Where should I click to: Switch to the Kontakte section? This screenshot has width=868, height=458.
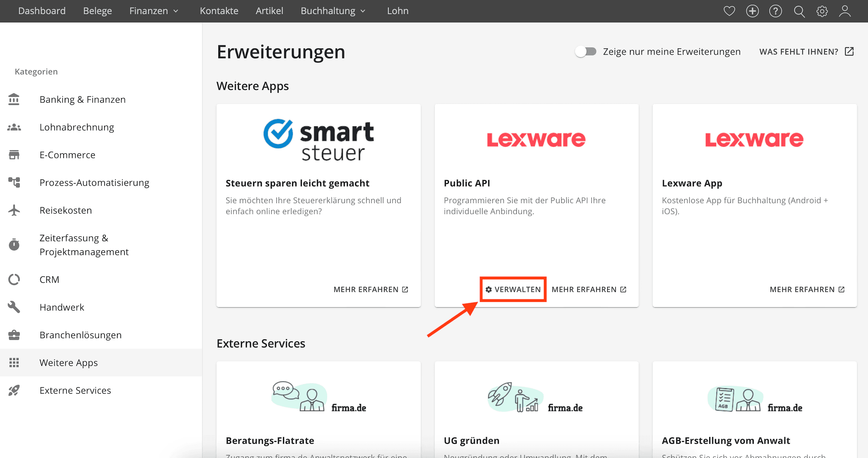click(x=219, y=11)
